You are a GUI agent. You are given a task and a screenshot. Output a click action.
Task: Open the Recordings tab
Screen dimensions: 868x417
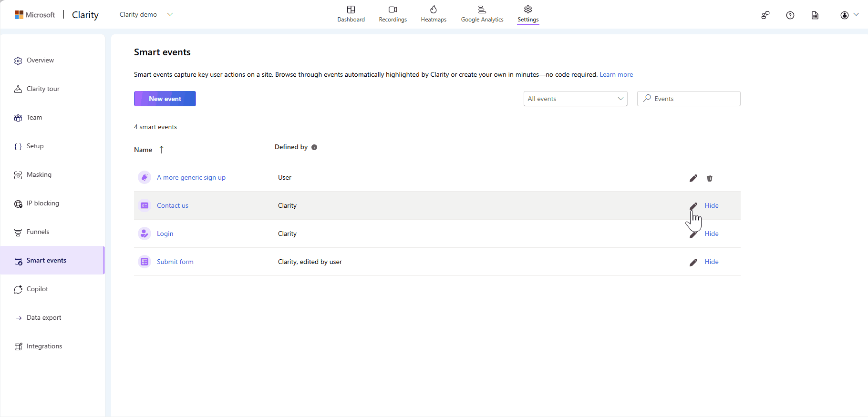[x=393, y=14]
